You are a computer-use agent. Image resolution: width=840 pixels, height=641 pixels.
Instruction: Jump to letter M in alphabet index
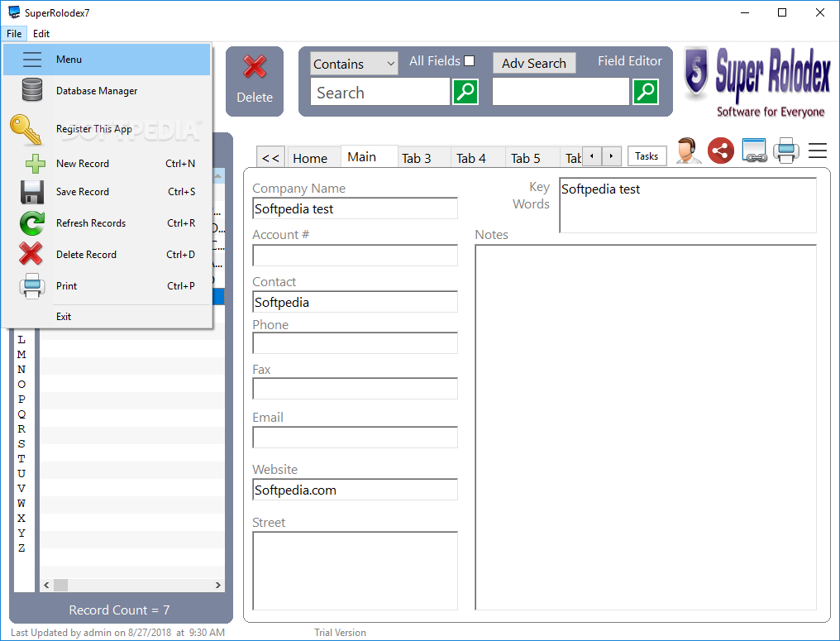[x=21, y=354]
